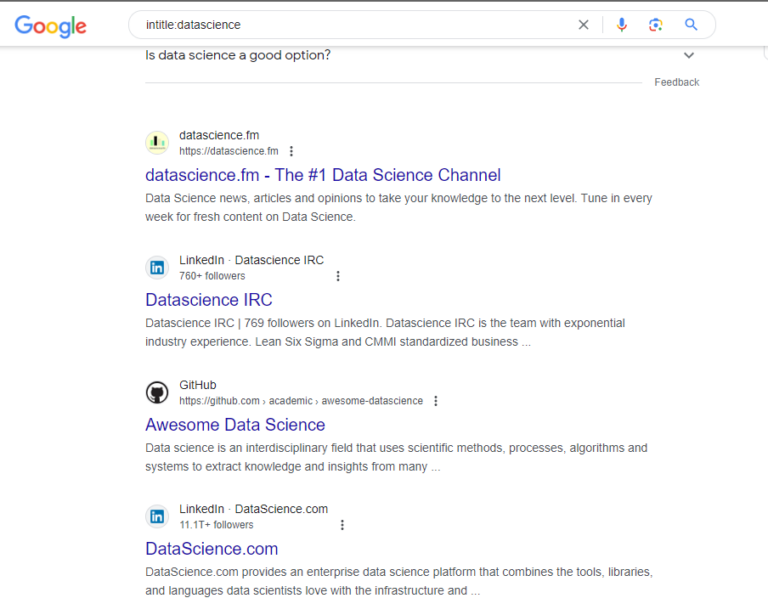
Task: Click the github.com academic awesome-datascience breadcrumb
Action: coord(301,401)
